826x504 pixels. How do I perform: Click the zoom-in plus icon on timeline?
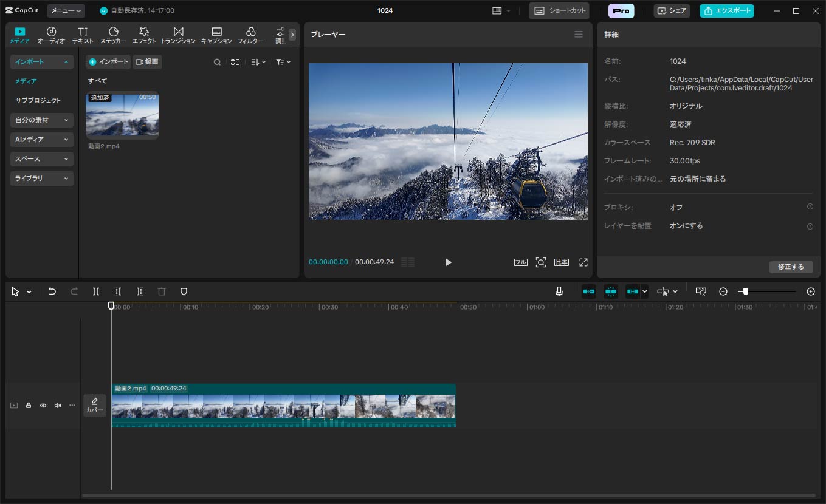coord(810,291)
